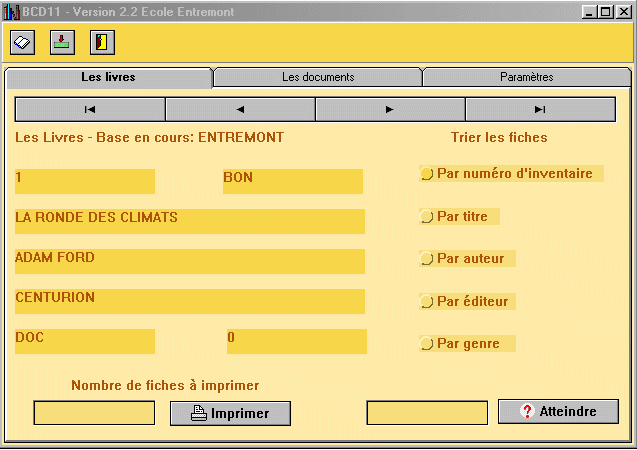This screenshot has height=450, width=637.
Task: Advance to the next book record
Action: pyautogui.click(x=390, y=109)
